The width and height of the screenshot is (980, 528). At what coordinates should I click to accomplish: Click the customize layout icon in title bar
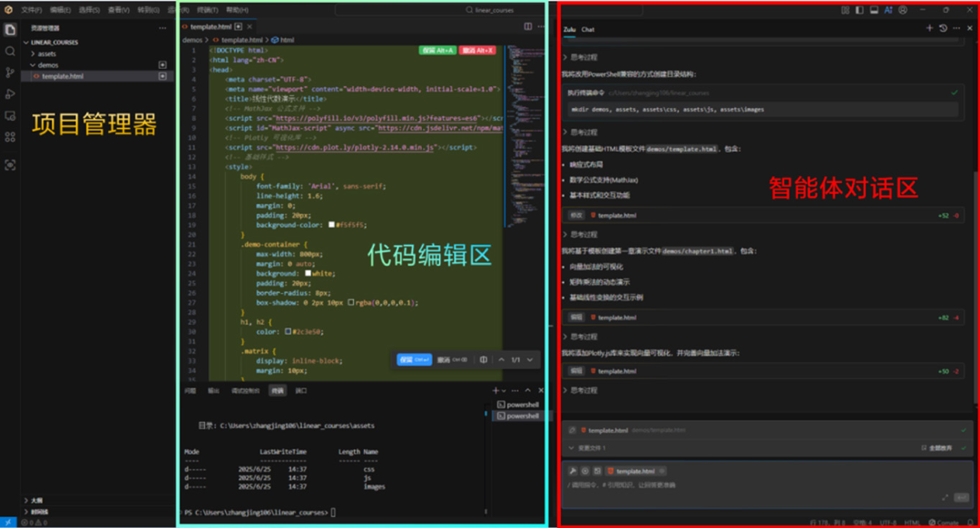click(845, 10)
